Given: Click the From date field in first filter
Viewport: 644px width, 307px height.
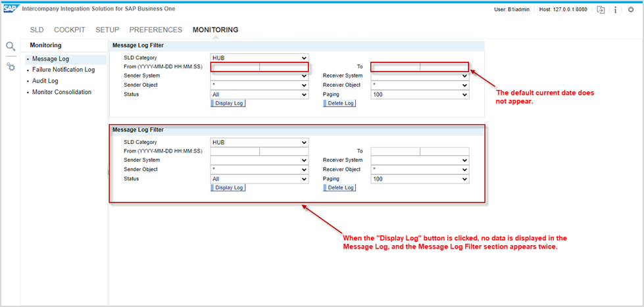Looking at the screenshot, I should point(235,67).
